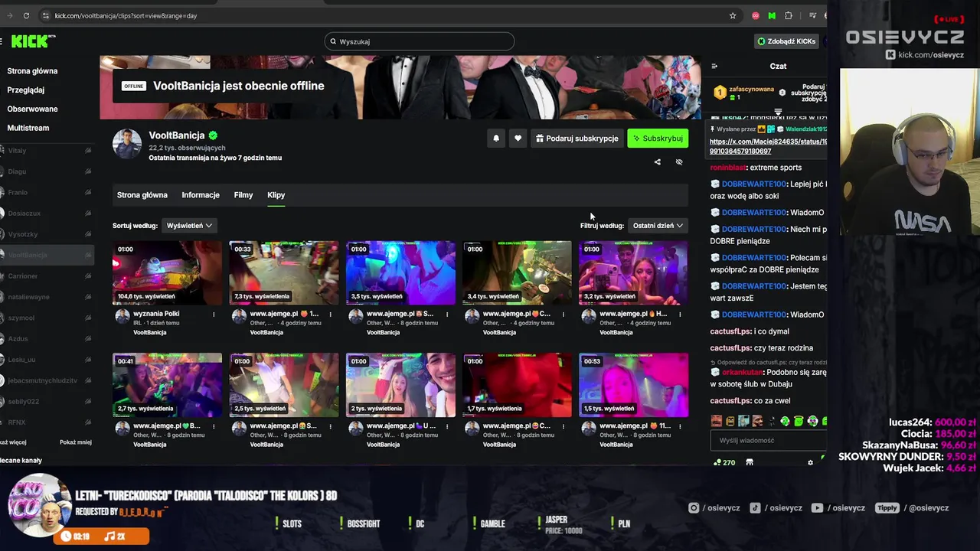Screen dimensions: 980x551
Task: Reload the page with refresh icon
Action: (26, 15)
